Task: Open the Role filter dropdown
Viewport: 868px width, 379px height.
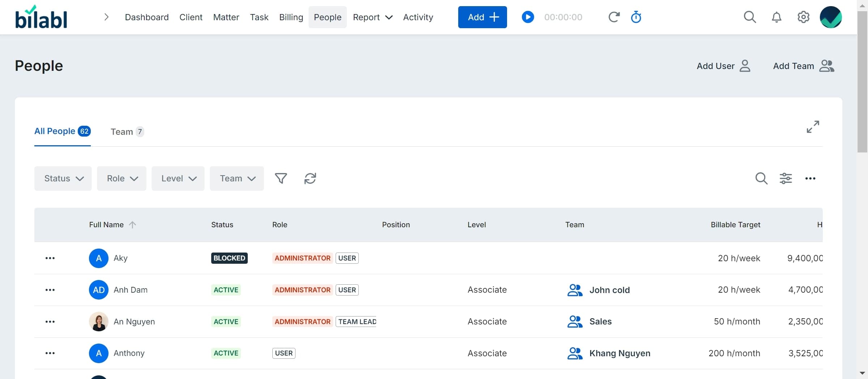Action: point(122,178)
